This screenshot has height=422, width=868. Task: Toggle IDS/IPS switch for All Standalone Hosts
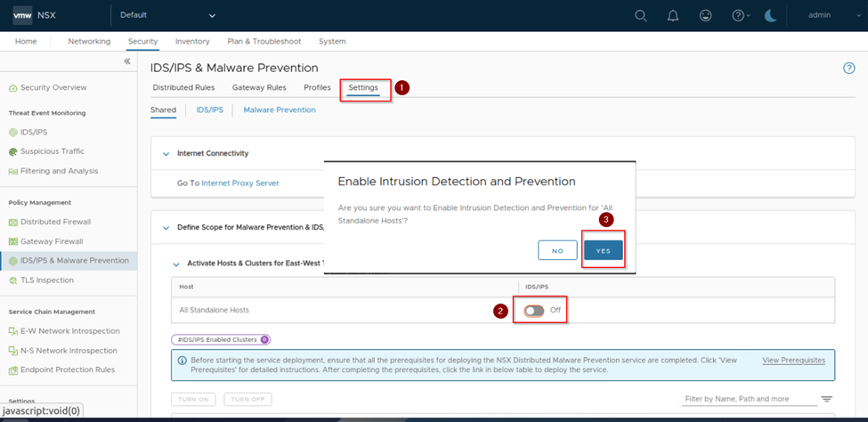[534, 310]
